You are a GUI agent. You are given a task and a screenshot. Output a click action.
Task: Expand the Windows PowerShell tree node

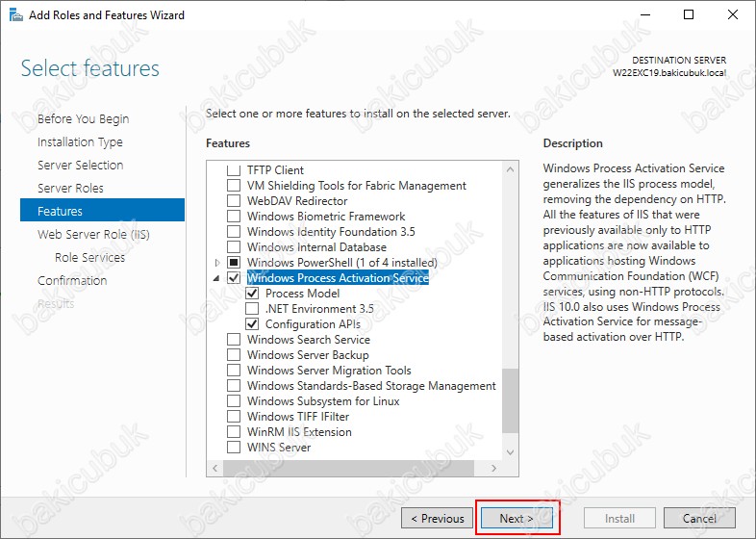click(217, 263)
